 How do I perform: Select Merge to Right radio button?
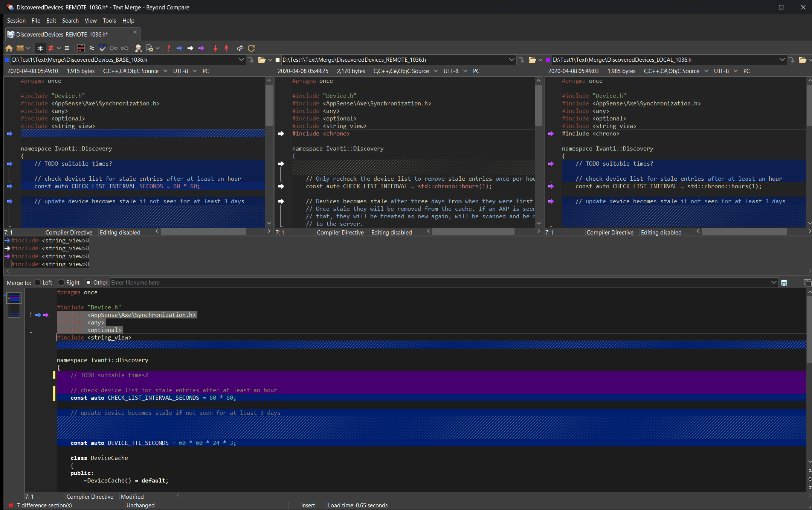pos(61,283)
